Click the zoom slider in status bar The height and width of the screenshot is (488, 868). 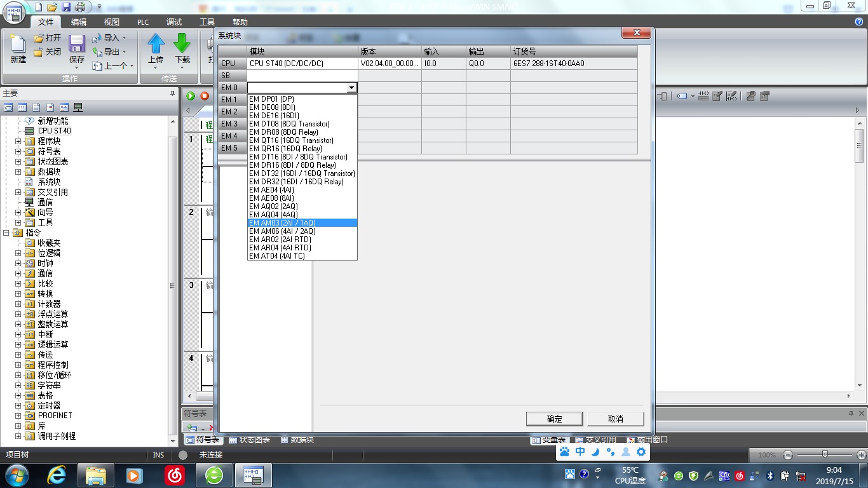pos(825,455)
